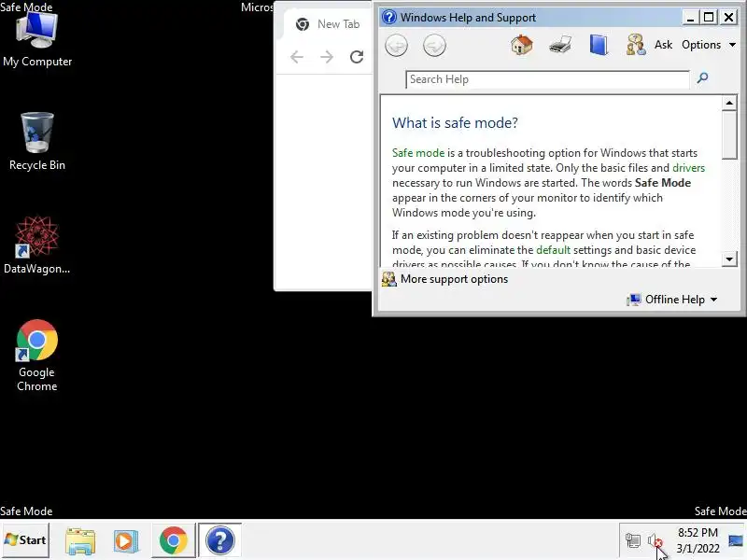747x560 pixels.
Task: Open the Offline Help dropdown
Action: (672, 300)
